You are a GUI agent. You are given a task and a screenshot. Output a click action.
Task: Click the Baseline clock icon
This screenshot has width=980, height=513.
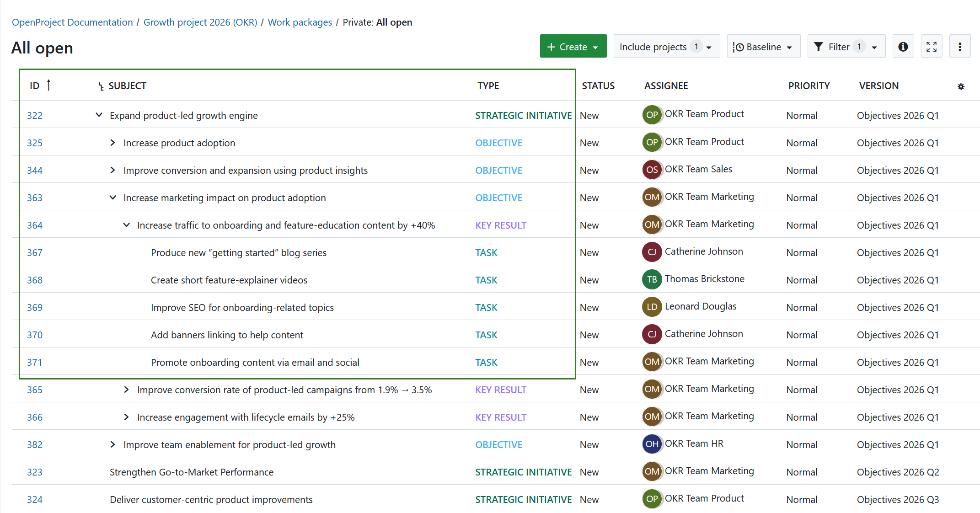(738, 46)
